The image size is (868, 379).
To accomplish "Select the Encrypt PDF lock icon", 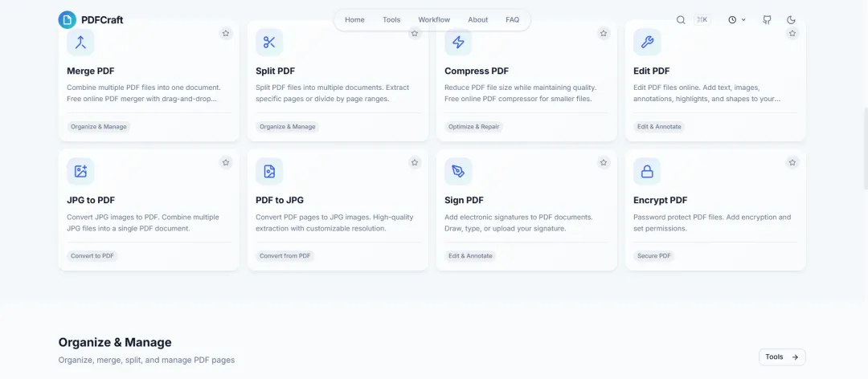I will (x=647, y=172).
